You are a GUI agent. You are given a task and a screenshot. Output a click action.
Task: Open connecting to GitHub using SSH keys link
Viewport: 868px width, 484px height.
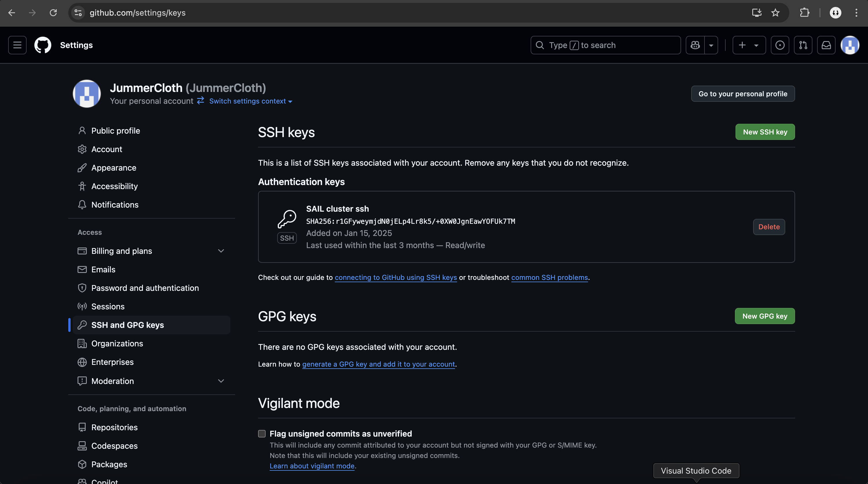(x=396, y=278)
